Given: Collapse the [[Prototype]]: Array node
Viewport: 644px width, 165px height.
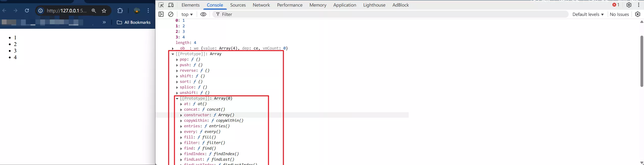Looking at the screenshot, I should pos(173,54).
